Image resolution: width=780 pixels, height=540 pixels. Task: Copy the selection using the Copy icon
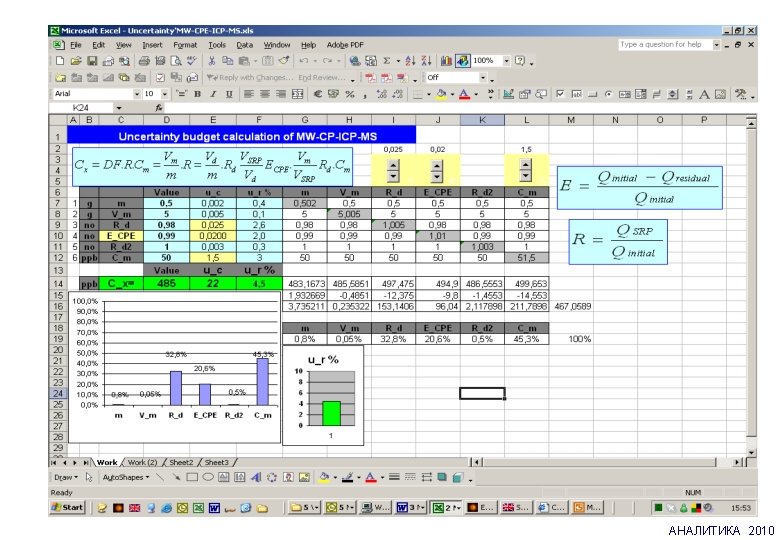point(228,61)
